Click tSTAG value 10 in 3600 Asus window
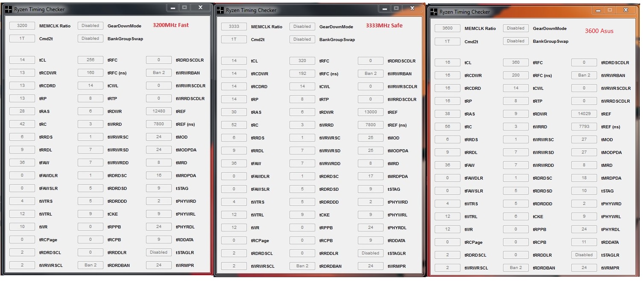Screen dimensions: 644x281 click(x=584, y=191)
